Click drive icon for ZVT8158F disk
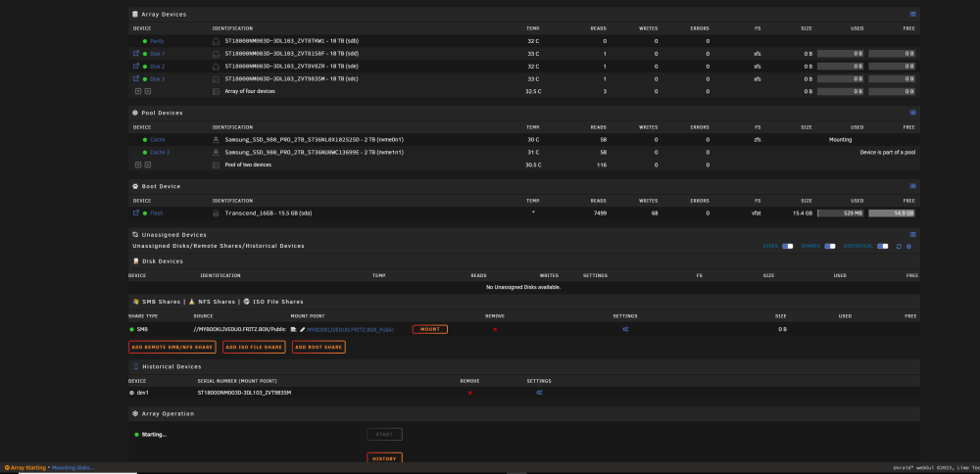 click(x=217, y=54)
